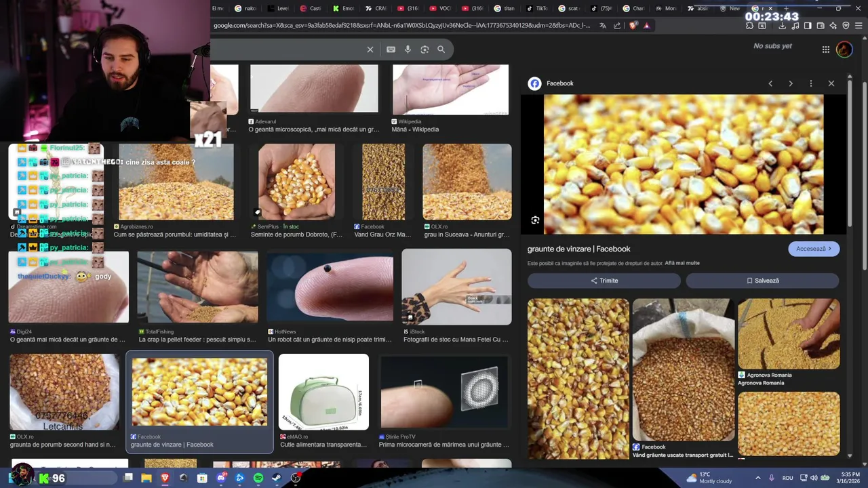Switch to the Casti browser tab
Viewport: 868px width, 488px height.
click(x=311, y=9)
